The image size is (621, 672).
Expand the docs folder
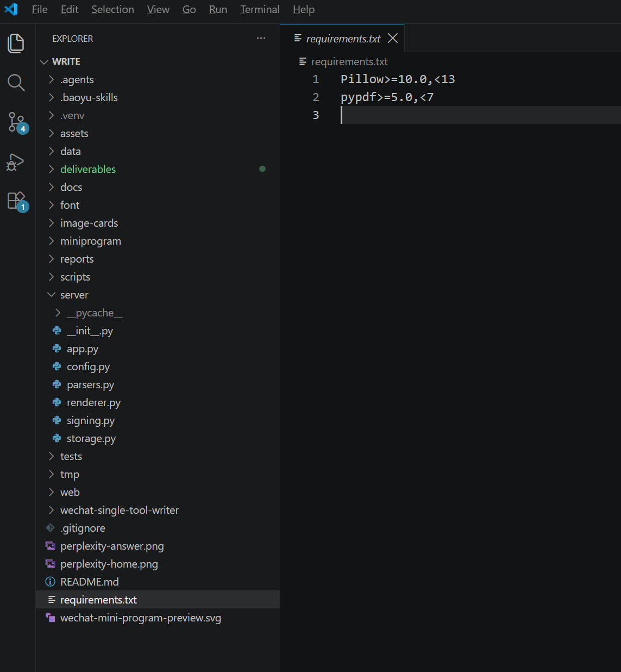click(x=158, y=187)
